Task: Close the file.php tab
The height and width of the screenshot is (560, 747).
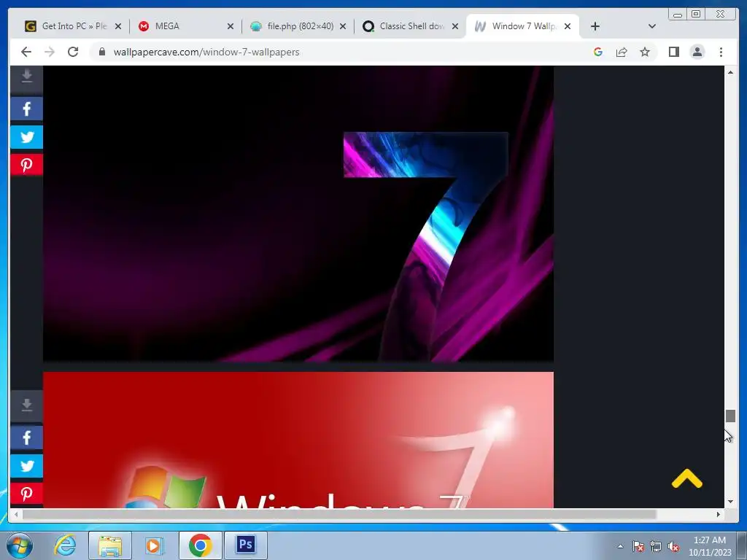Action: pyautogui.click(x=343, y=26)
